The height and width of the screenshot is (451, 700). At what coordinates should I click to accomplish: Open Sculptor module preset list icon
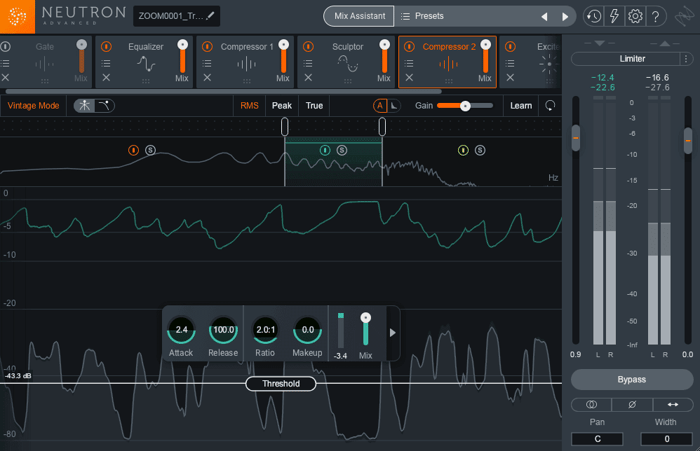pyautogui.click(x=308, y=63)
